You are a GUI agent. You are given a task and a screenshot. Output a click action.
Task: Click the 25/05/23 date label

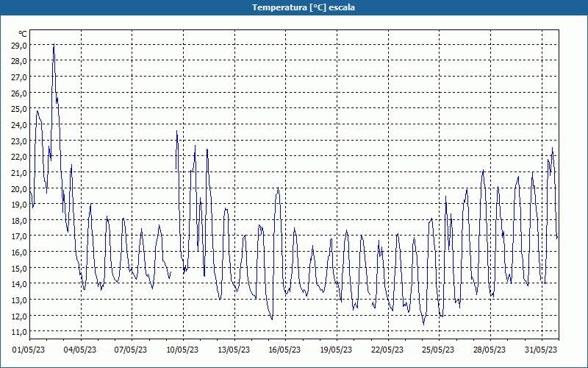[438, 350]
